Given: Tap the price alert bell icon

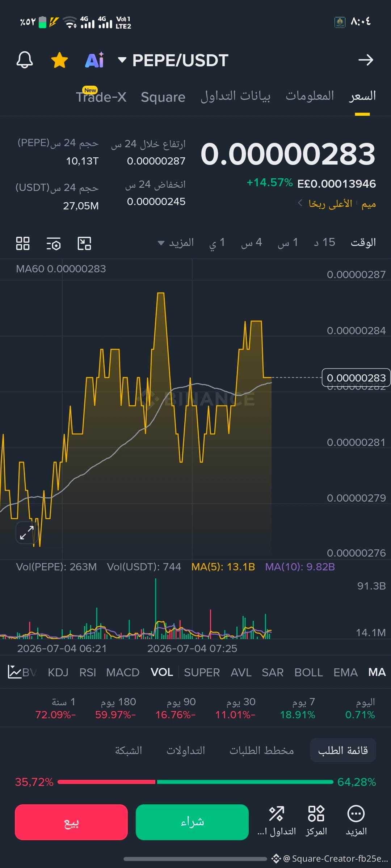Looking at the screenshot, I should [25, 60].
